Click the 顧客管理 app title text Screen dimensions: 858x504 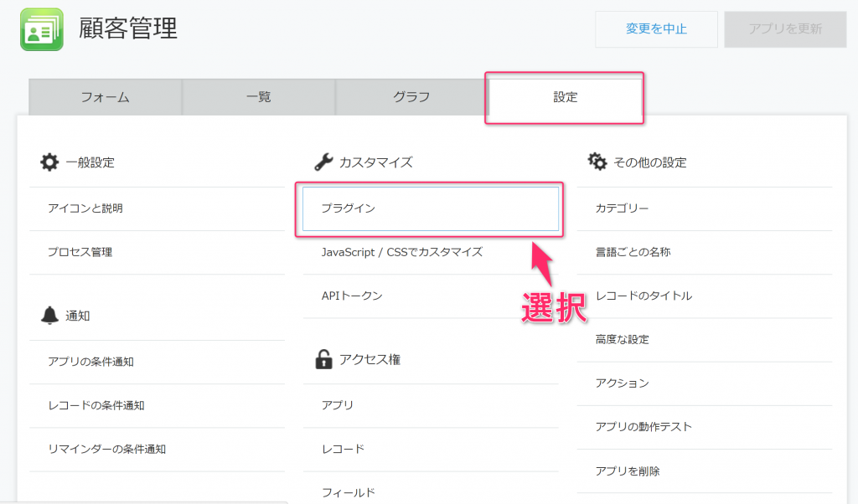[x=128, y=28]
